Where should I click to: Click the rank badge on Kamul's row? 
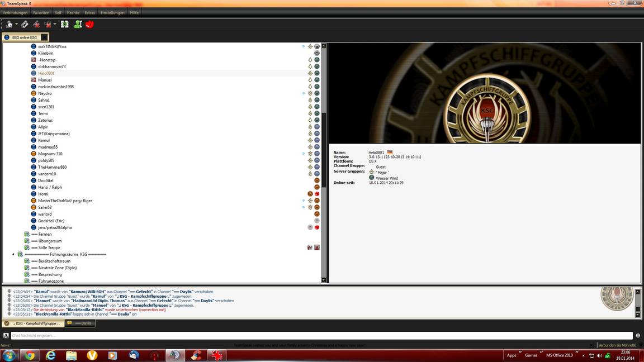(310, 140)
